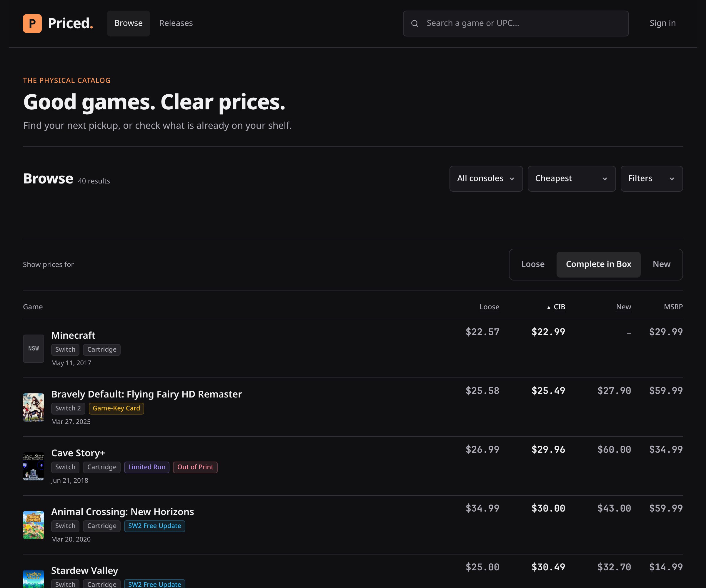Sort by Loose column header
Image resolution: width=706 pixels, height=588 pixels.
pos(489,307)
